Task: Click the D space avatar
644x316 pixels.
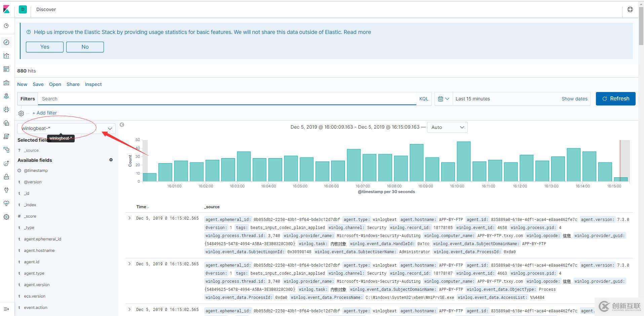Action: (x=23, y=9)
